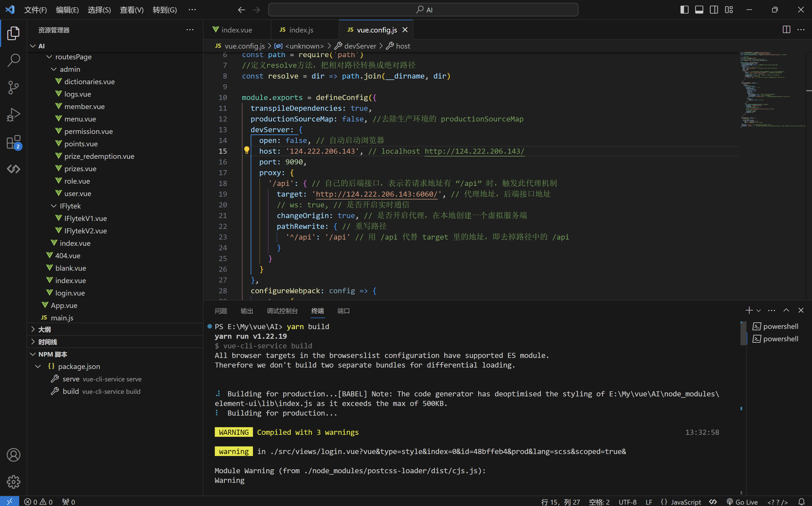The width and height of the screenshot is (812, 506).
Task: Open the 编辑(E) menu
Action: 67,10
